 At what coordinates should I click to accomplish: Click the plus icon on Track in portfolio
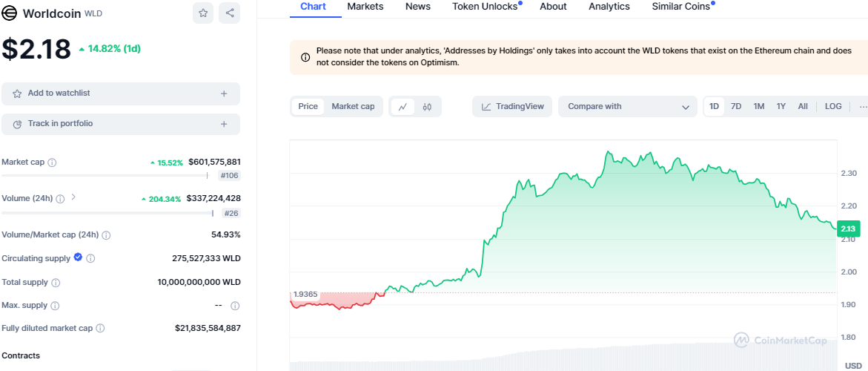(x=224, y=124)
